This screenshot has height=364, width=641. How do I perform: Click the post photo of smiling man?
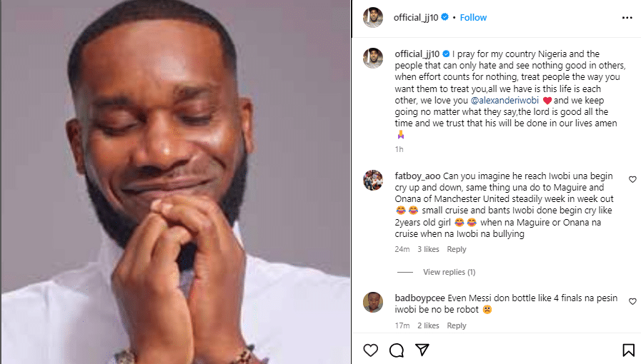(x=175, y=182)
